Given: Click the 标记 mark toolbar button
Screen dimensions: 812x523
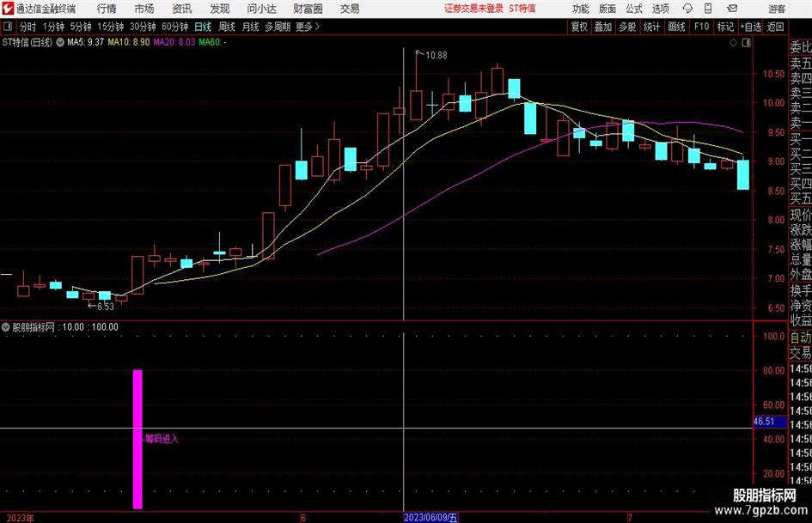Looking at the screenshot, I should [x=725, y=27].
